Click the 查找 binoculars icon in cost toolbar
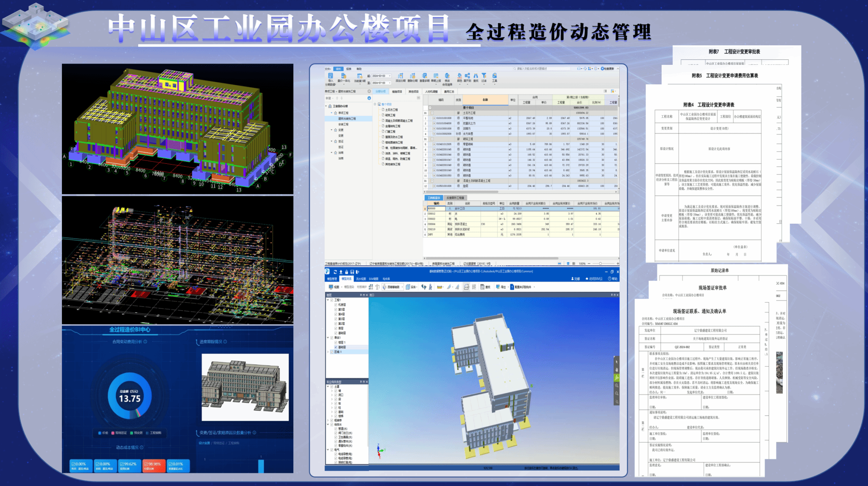 476,76
